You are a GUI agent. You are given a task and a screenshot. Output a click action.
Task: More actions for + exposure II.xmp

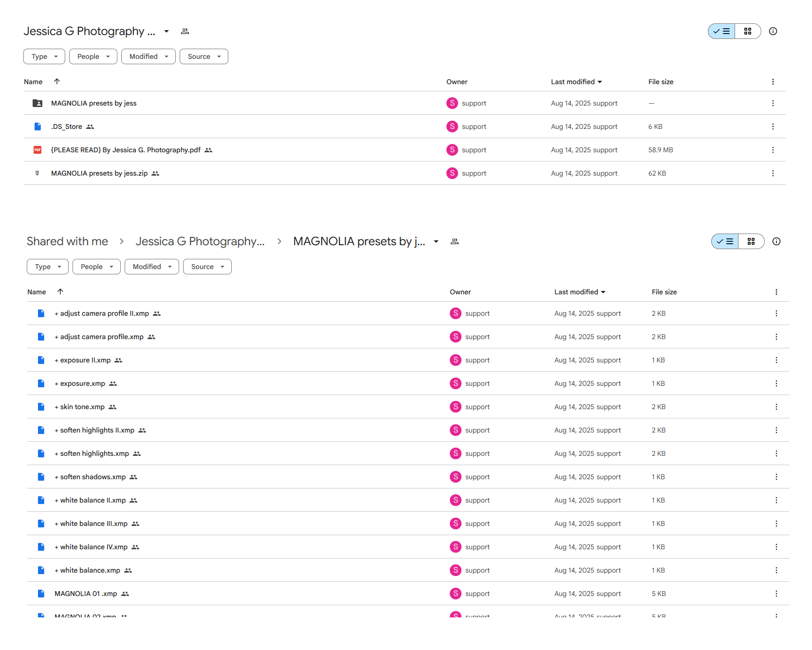(x=776, y=360)
